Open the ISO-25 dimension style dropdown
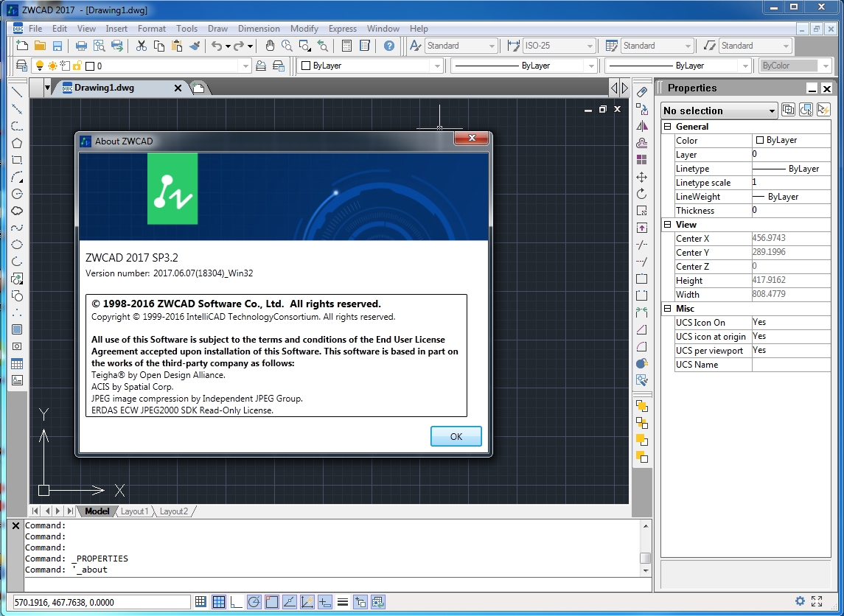This screenshot has width=844, height=616. pyautogui.click(x=559, y=46)
